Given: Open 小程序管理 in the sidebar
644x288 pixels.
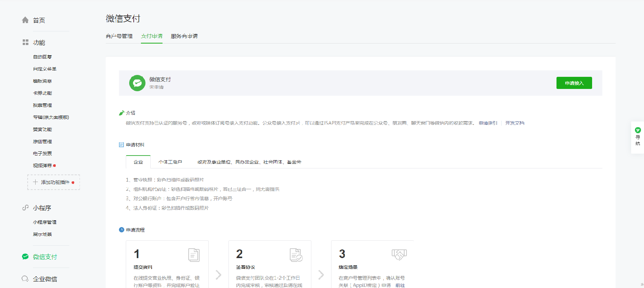Looking at the screenshot, I should [x=45, y=222].
